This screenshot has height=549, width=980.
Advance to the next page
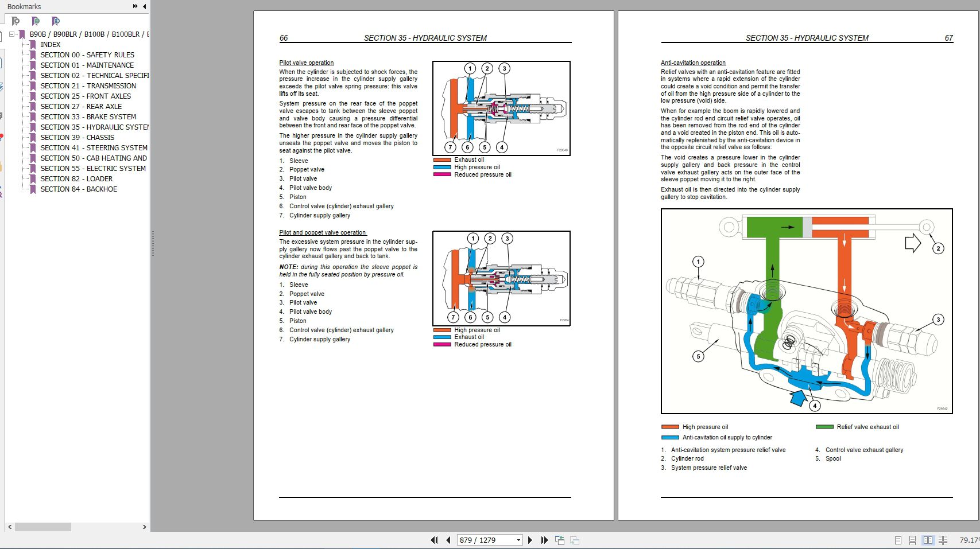530,540
